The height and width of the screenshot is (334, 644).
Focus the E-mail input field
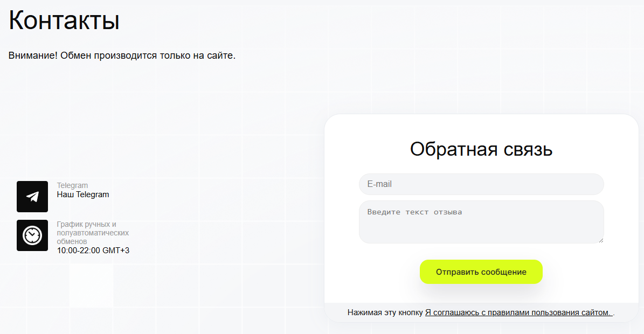click(x=481, y=184)
